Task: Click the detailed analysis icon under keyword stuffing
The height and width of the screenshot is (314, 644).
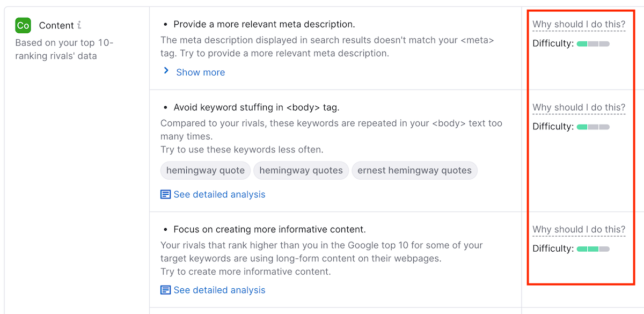Action: [x=166, y=194]
